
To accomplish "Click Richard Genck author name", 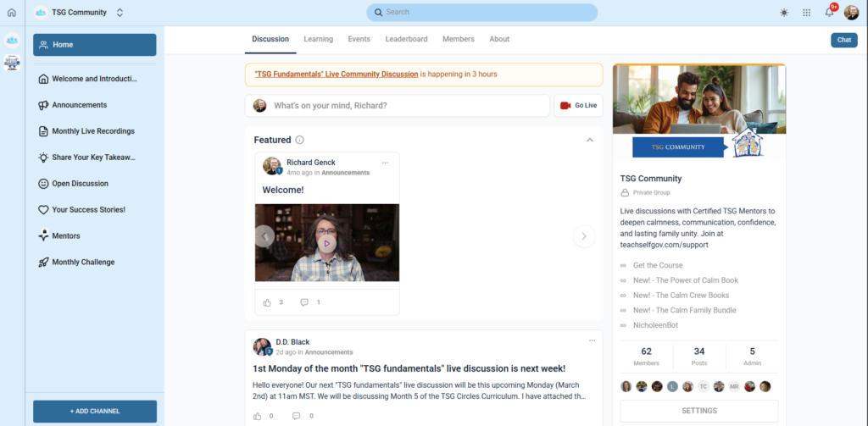I will coord(310,163).
